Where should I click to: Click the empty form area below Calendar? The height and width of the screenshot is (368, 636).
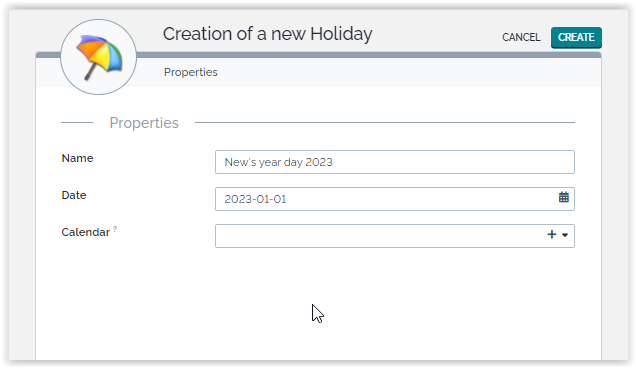coord(318,304)
